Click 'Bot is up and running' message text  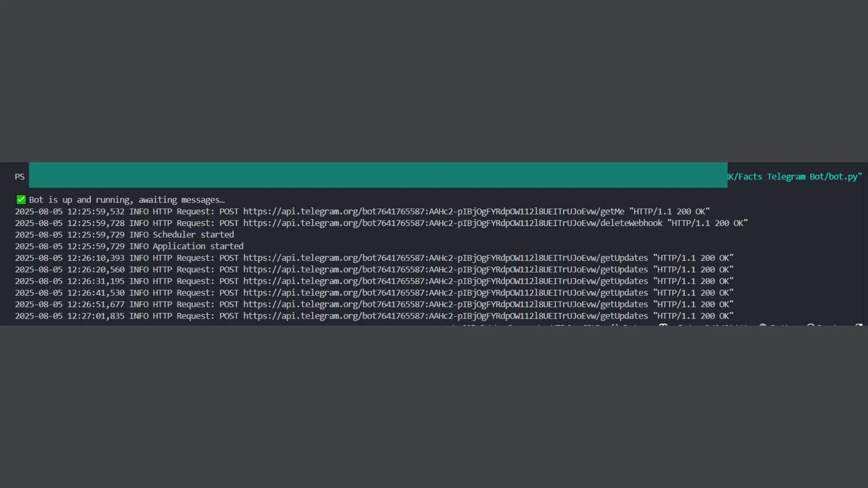tap(127, 200)
